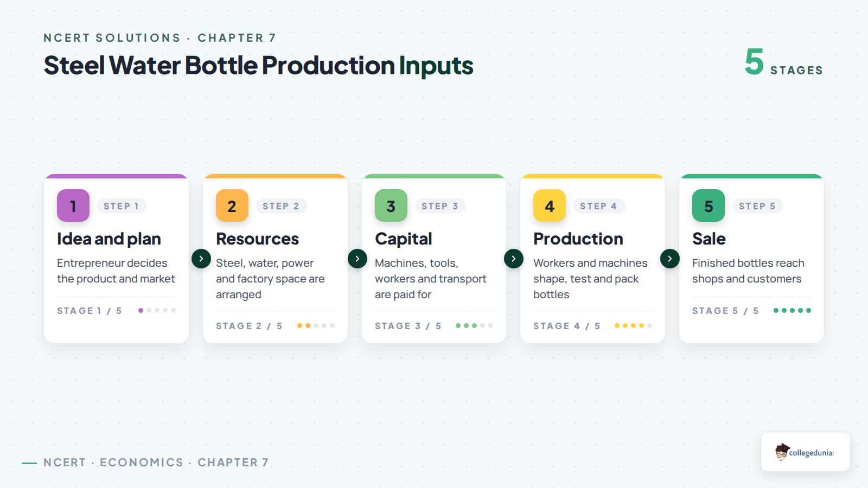Viewport: 868px width, 488px height.
Task: Click the Stage 5 / 5 progress dots
Action: point(792,311)
